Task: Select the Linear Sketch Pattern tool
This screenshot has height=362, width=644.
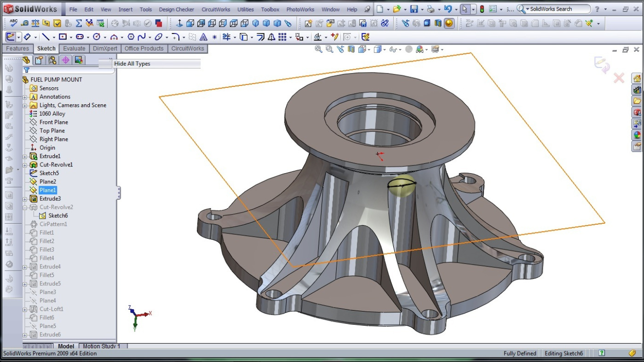Action: [x=282, y=37]
